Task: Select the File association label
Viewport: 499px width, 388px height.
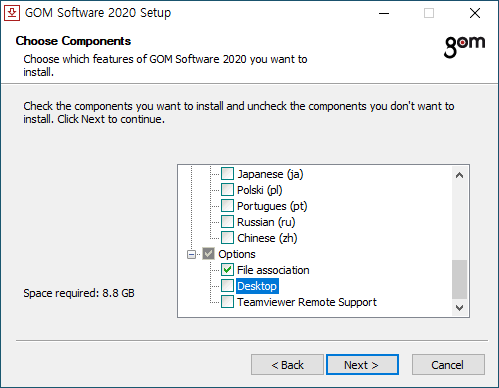Action: coord(273,270)
